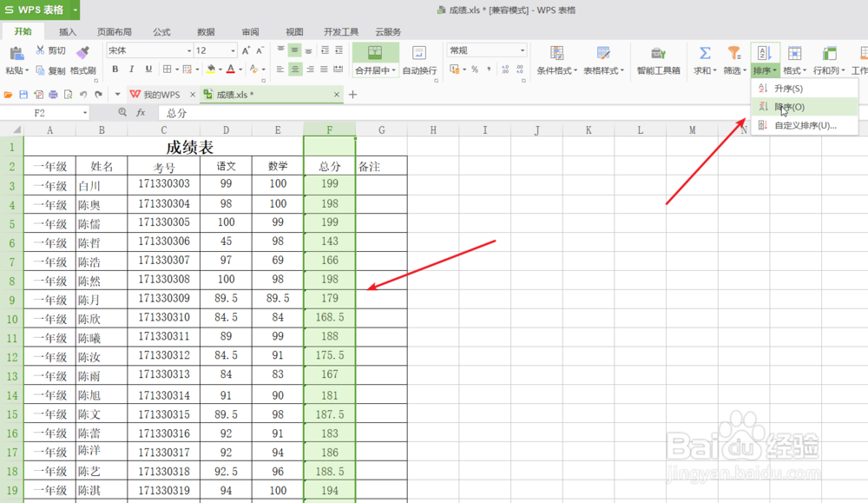Switch to the Formulas (公式) tab
This screenshot has width=868, height=503.
point(161,31)
